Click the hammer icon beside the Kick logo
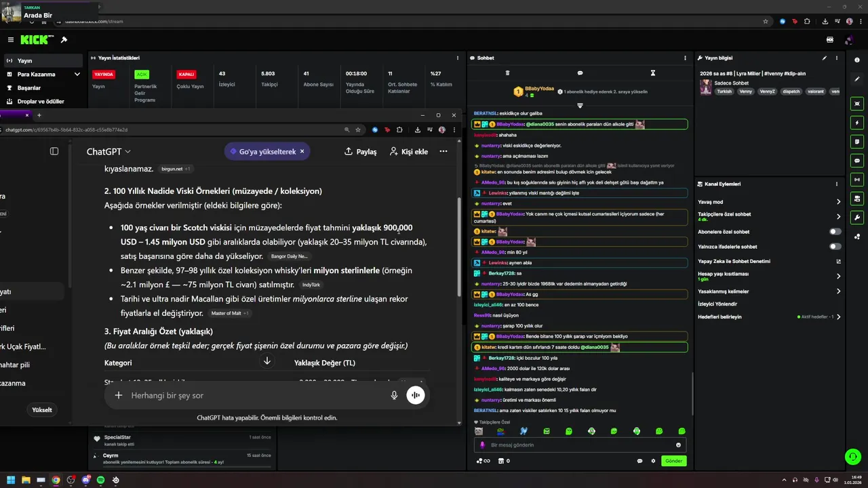This screenshot has width=868, height=488. (x=64, y=40)
